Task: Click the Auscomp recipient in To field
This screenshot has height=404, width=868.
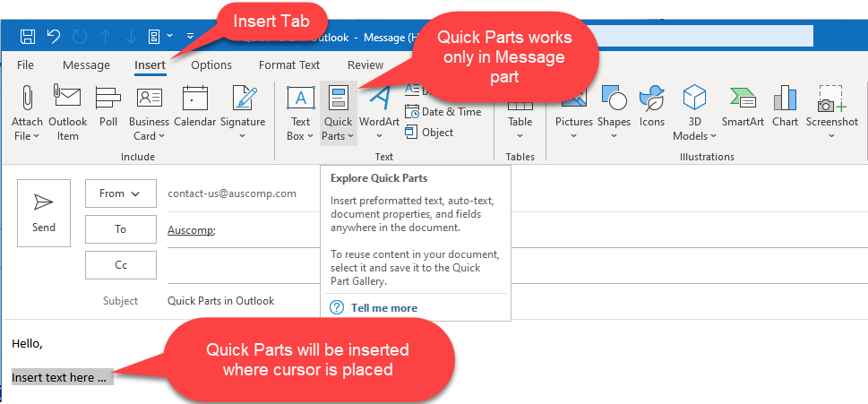Action: pos(192,230)
